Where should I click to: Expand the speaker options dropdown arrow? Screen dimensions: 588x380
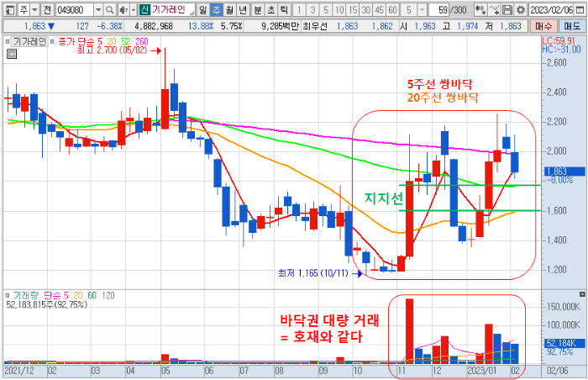[133, 10]
